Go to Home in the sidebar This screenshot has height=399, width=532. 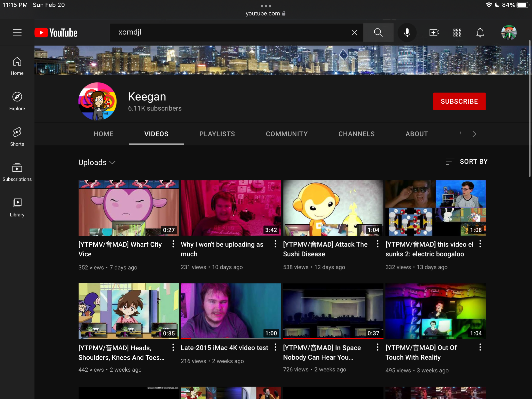tap(17, 66)
